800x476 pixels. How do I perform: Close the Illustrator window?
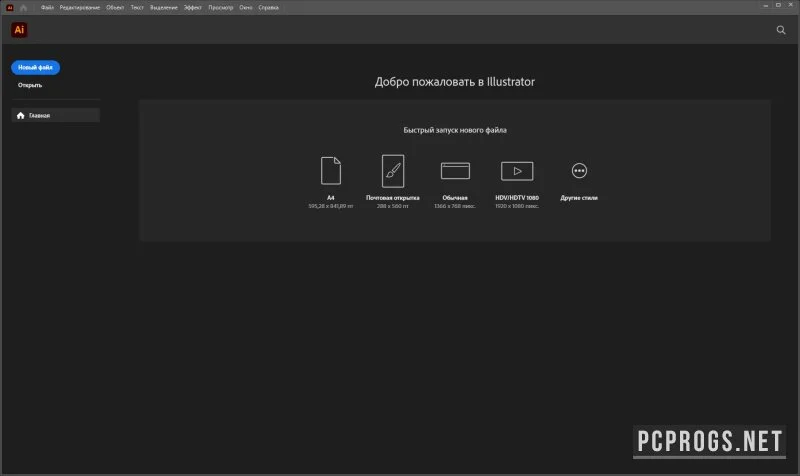(791, 5)
